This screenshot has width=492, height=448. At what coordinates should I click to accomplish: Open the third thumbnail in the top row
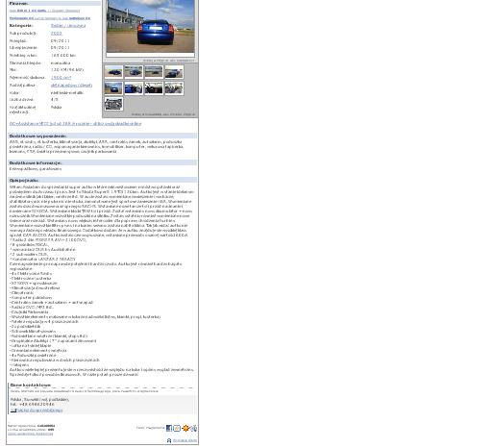tap(154, 72)
